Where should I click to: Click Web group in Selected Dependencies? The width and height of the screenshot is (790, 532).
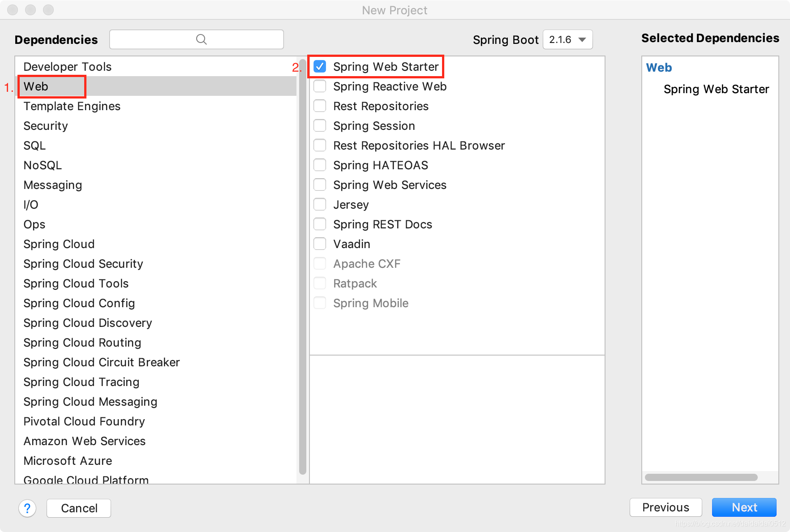[659, 68]
